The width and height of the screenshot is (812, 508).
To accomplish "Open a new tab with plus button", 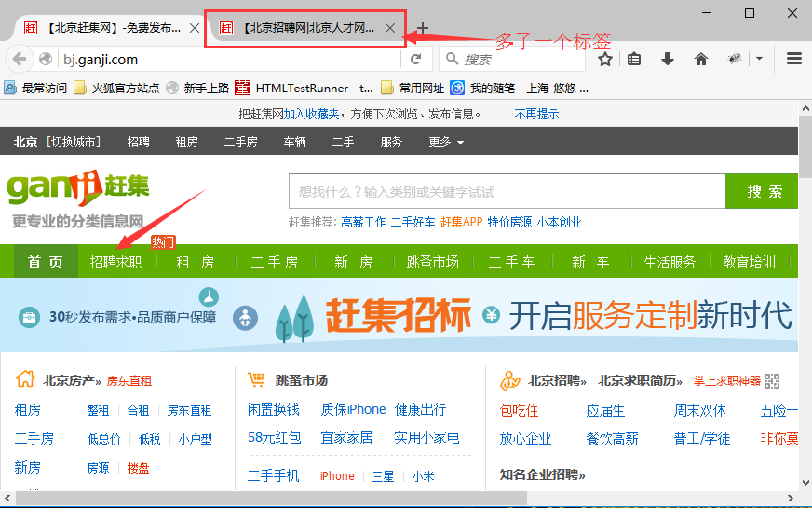I will 423,28.
